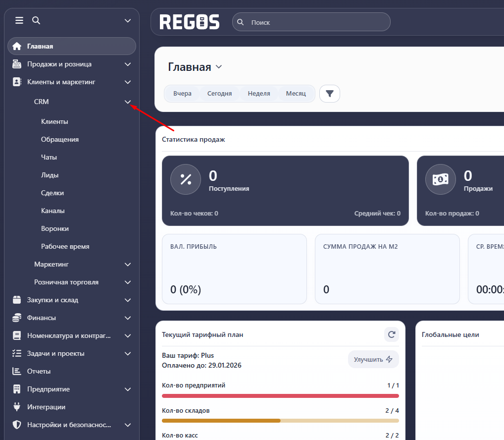Select the Сегодня period tab
504x440 pixels.
coord(219,93)
